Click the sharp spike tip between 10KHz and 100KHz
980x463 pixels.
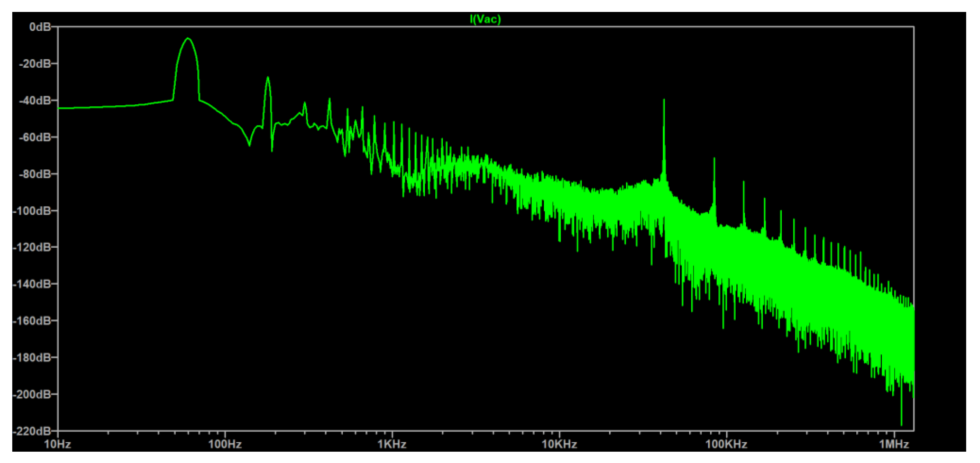[664, 100]
